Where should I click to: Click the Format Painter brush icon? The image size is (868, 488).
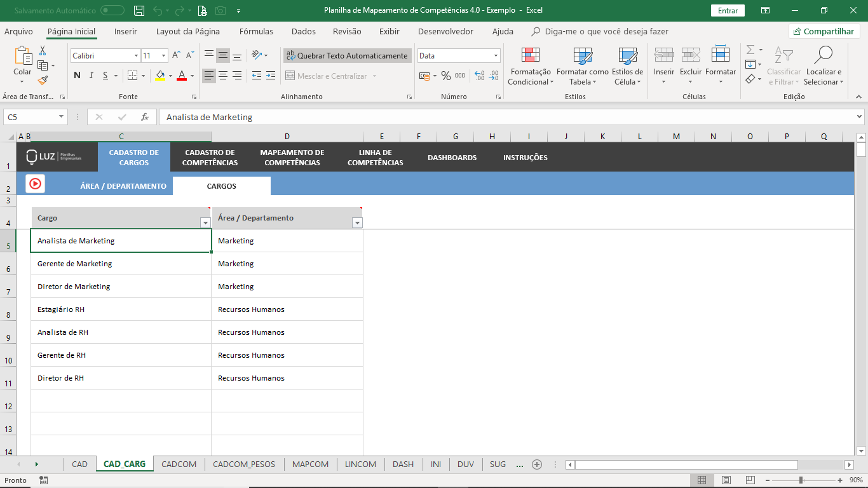(x=43, y=81)
